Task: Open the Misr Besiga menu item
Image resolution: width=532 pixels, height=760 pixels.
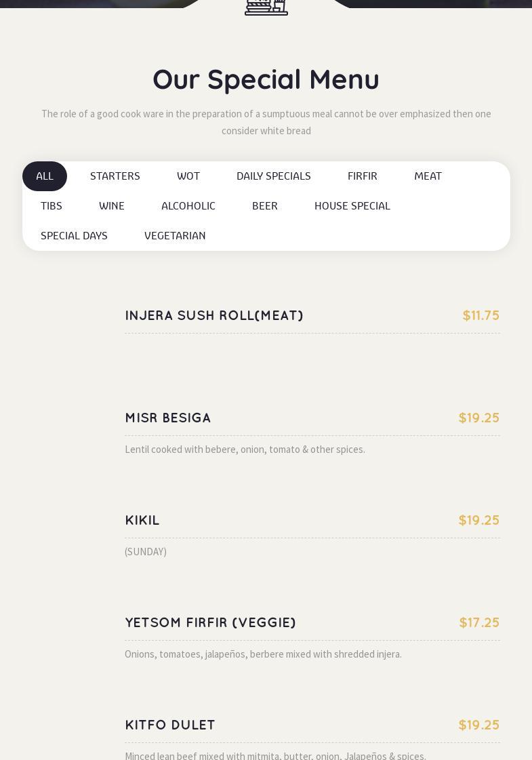Action: tap(167, 418)
